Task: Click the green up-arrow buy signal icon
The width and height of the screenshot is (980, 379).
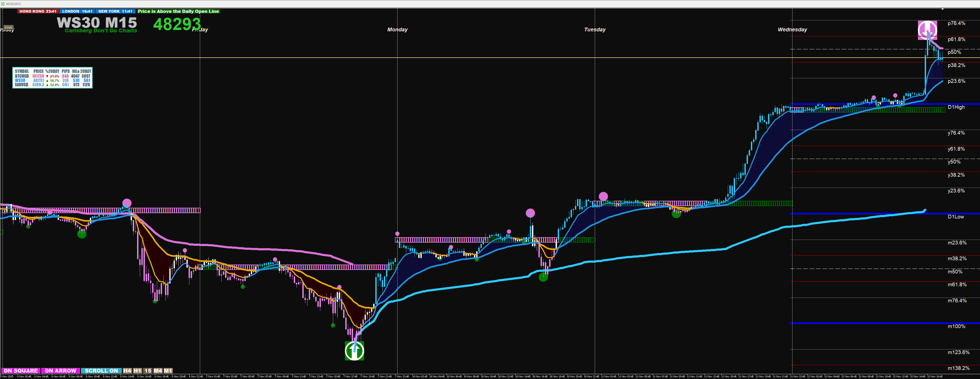Action: tap(354, 351)
